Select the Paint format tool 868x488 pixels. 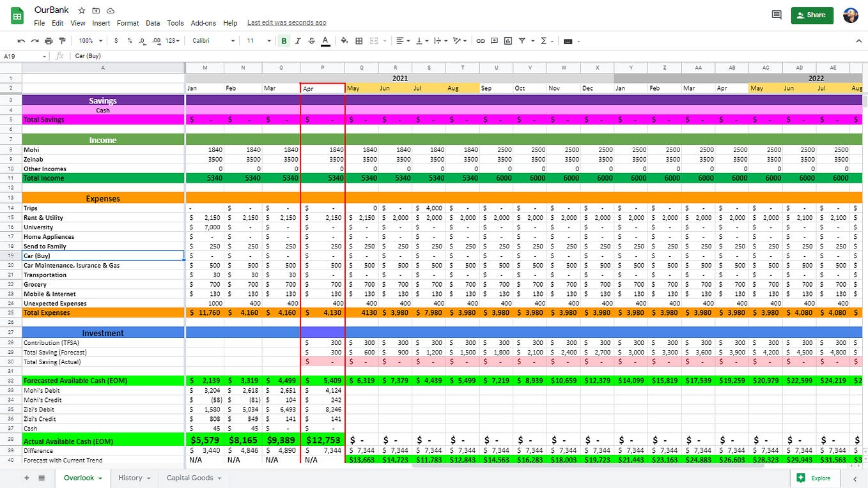click(62, 41)
